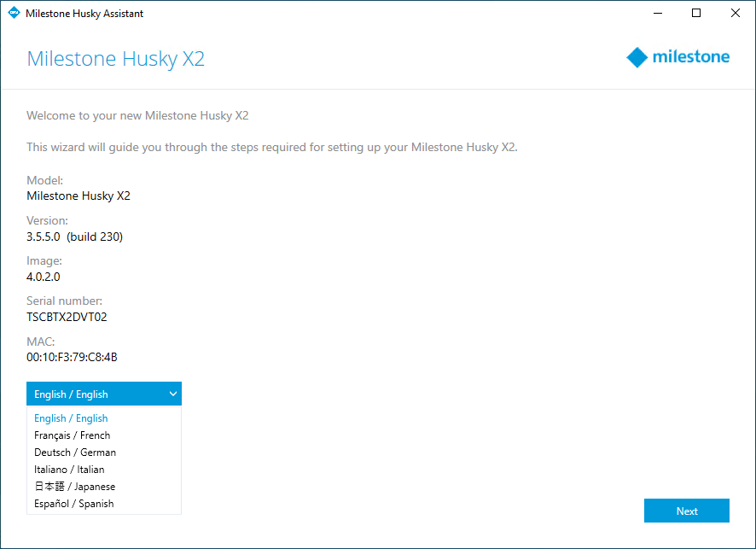Click the Husky Assistant title bar icon
Viewport: 756px width, 549px height.
(12, 13)
